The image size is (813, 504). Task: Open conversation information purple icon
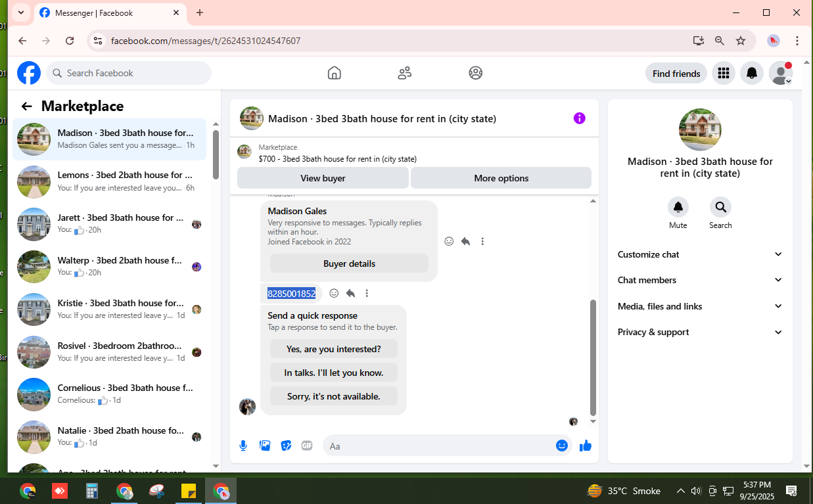point(579,118)
